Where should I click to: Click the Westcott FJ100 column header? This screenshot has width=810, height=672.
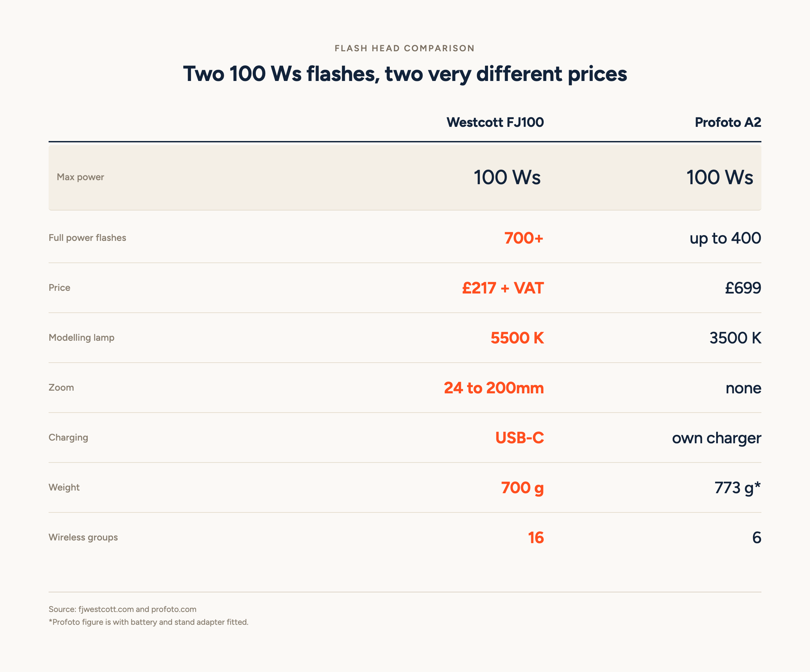(x=495, y=122)
